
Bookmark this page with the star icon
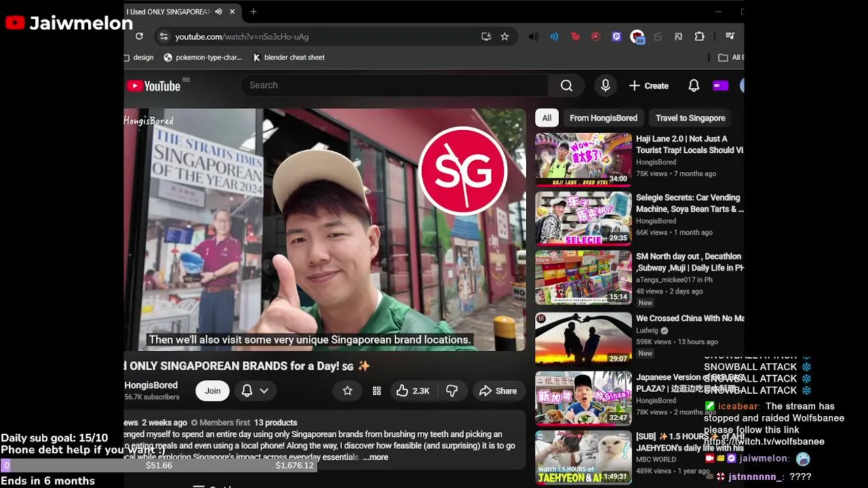tap(505, 37)
